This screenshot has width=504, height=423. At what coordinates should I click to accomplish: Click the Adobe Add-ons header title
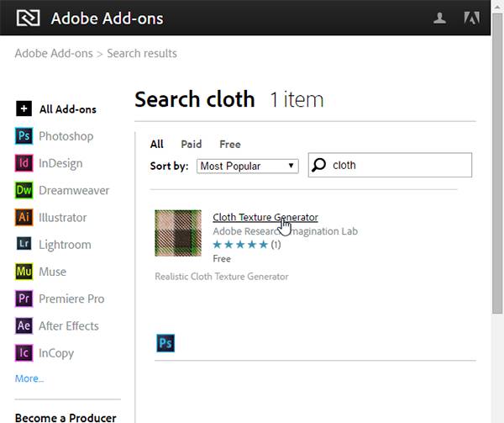tap(107, 19)
